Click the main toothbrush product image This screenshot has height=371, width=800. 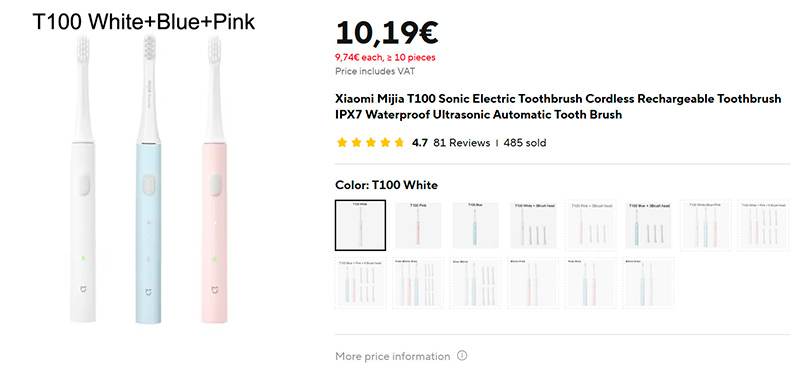coord(149,179)
